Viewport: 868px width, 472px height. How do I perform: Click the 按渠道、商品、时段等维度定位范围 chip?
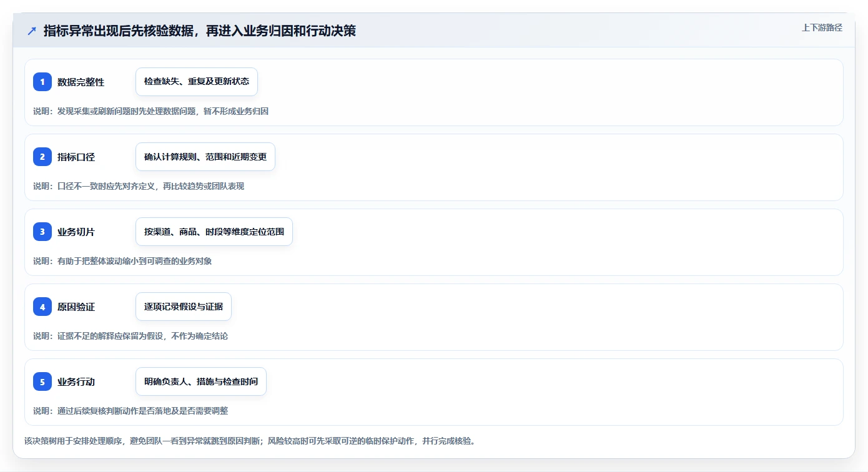coord(214,232)
